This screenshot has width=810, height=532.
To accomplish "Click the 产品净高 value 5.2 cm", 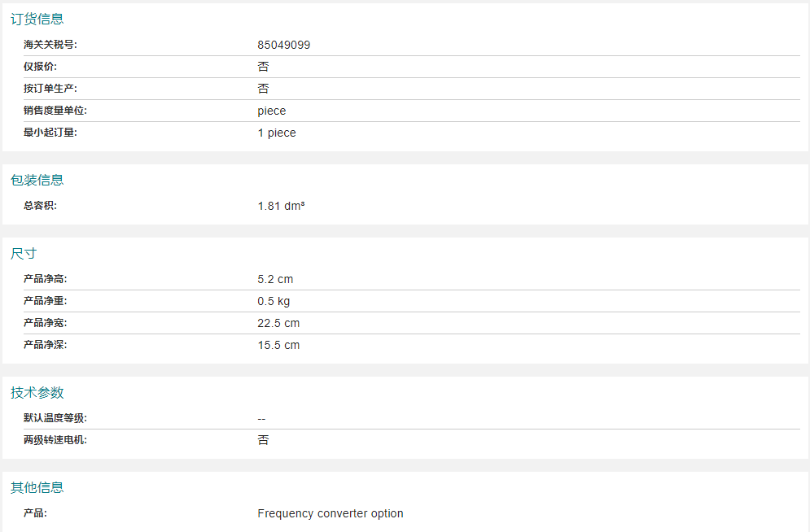I will 275,279.
